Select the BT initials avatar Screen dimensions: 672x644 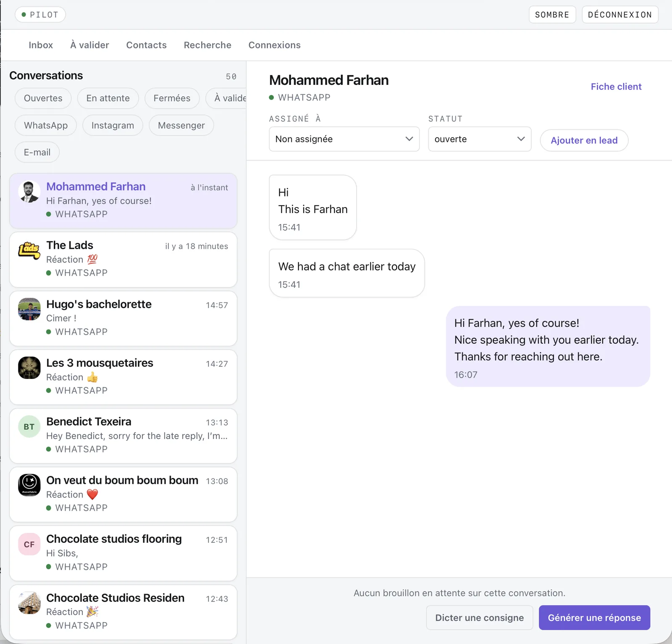pyautogui.click(x=29, y=427)
